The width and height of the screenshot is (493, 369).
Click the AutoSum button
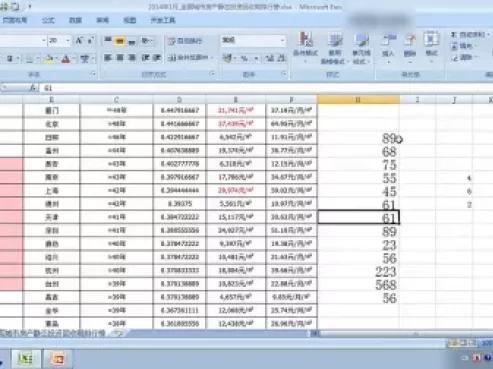coord(469,35)
